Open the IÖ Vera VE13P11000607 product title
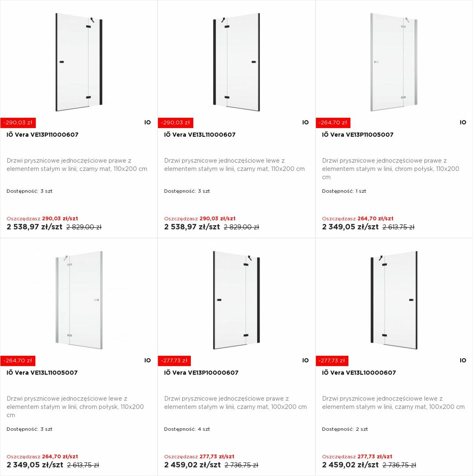473x476 pixels. [x=42, y=134]
